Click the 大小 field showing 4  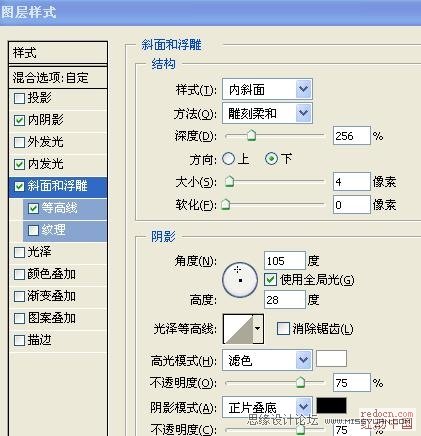tap(352, 182)
